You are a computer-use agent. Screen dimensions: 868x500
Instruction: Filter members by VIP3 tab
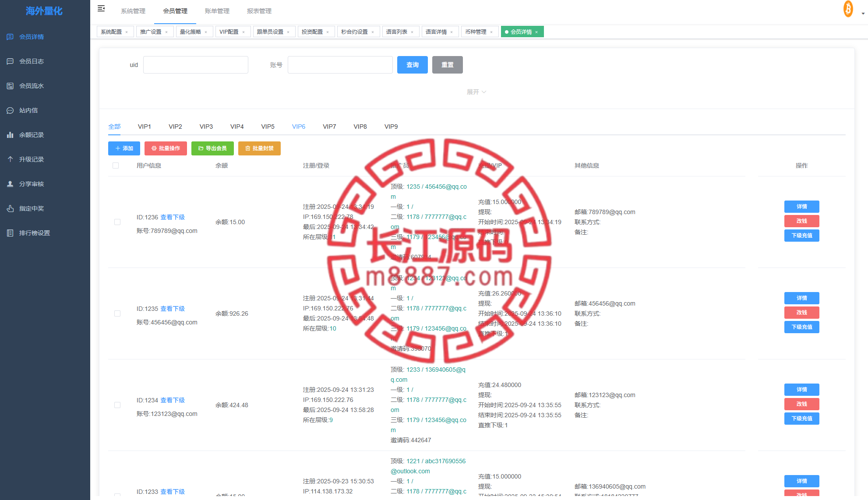pos(206,127)
